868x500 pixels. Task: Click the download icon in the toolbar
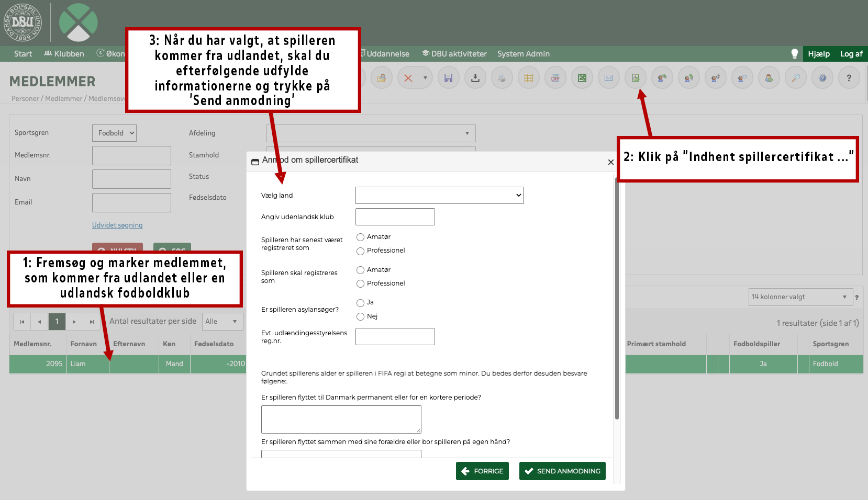[475, 78]
